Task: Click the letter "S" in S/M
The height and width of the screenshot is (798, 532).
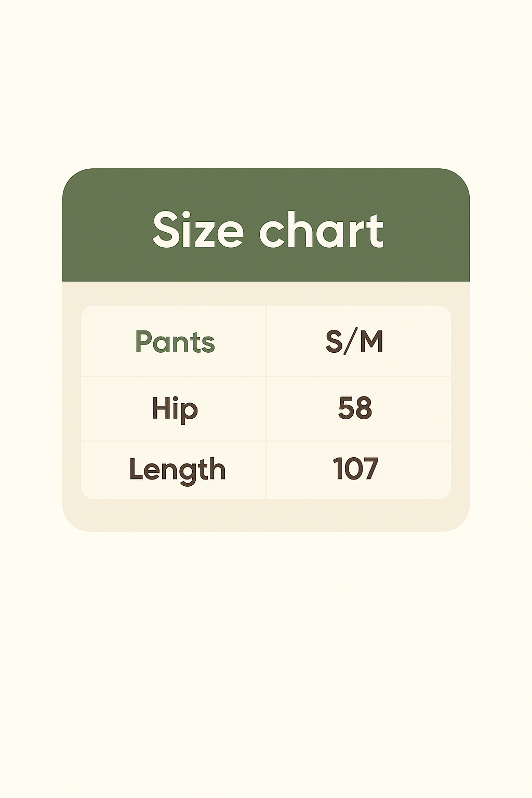Action: tap(335, 342)
